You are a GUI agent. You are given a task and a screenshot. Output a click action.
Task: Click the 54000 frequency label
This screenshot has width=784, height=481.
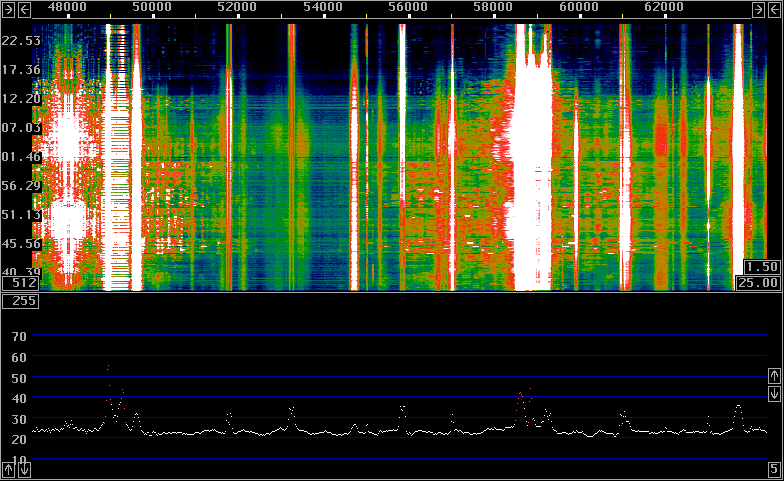(323, 7)
